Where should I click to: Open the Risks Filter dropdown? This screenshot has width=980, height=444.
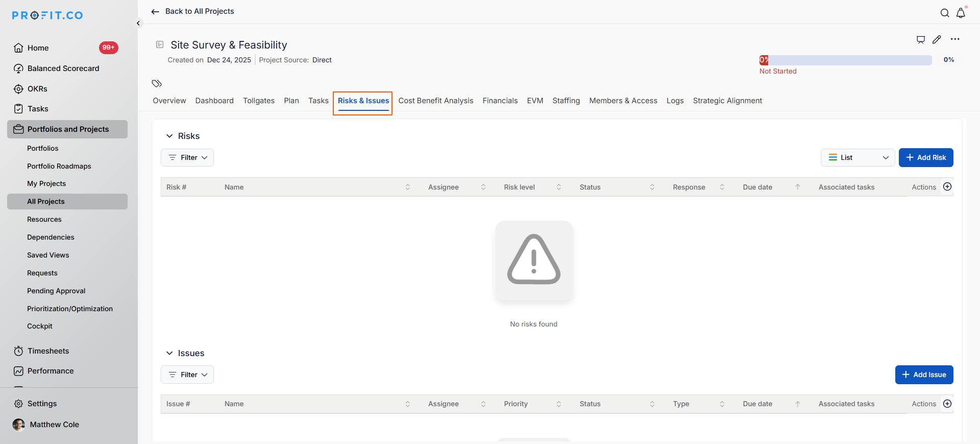pos(187,157)
